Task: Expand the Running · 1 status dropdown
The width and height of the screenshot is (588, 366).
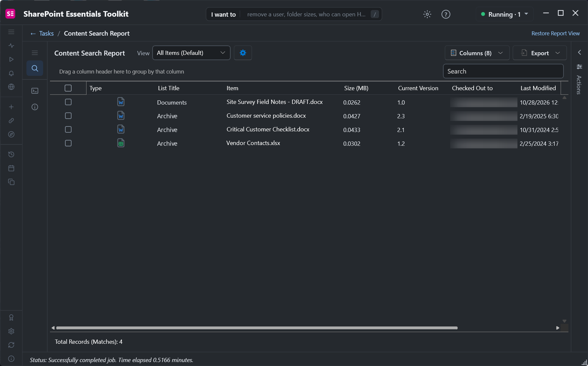Action: pyautogui.click(x=504, y=14)
